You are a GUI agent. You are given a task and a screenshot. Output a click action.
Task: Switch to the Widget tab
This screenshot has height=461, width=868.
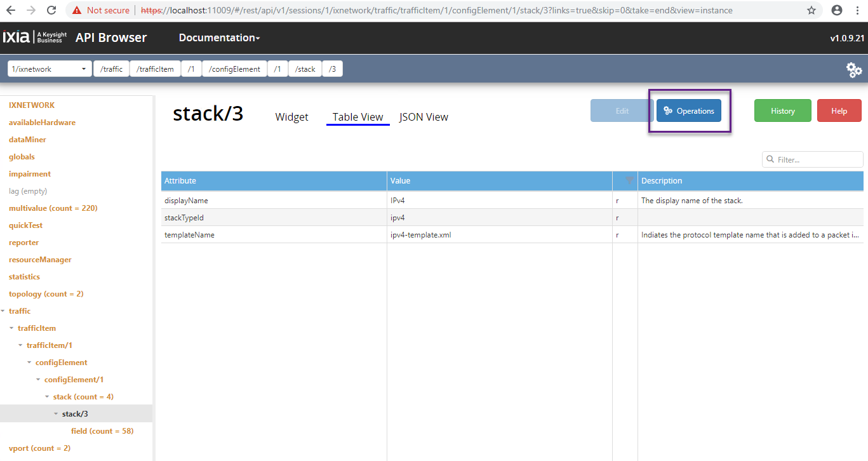click(x=291, y=117)
